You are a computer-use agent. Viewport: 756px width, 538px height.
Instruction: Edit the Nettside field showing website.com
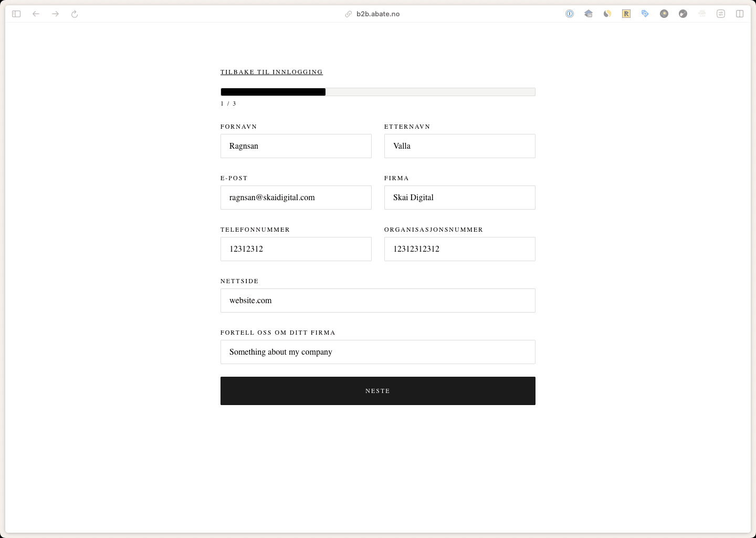click(377, 301)
